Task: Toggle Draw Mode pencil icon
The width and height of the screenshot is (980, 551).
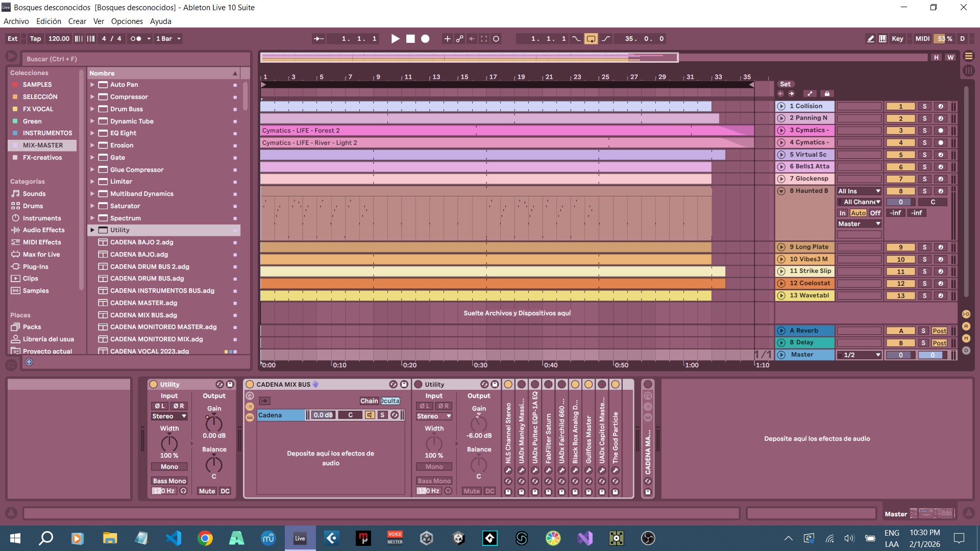Action: 870,39
